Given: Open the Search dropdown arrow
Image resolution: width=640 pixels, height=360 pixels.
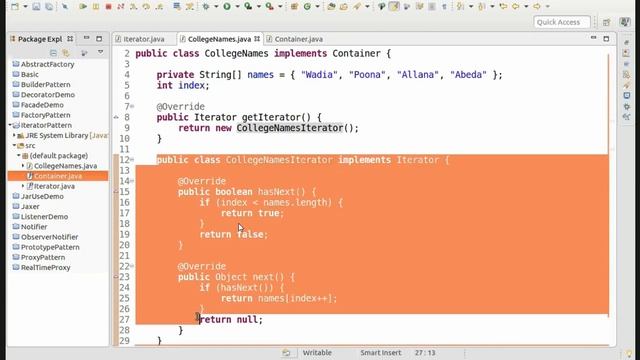Looking at the screenshot, I should click(367, 7).
